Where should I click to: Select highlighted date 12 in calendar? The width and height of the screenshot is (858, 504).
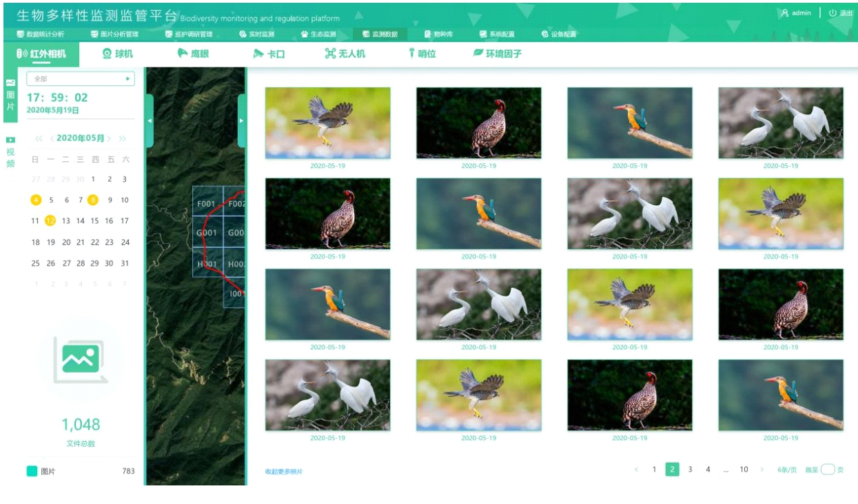pos(50,221)
